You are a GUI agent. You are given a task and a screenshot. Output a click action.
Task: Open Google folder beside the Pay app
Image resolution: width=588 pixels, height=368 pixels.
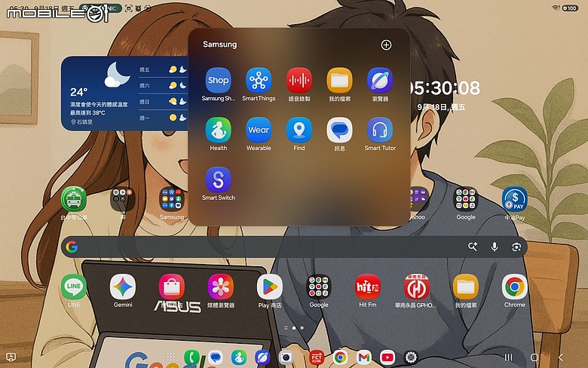pyautogui.click(x=466, y=199)
